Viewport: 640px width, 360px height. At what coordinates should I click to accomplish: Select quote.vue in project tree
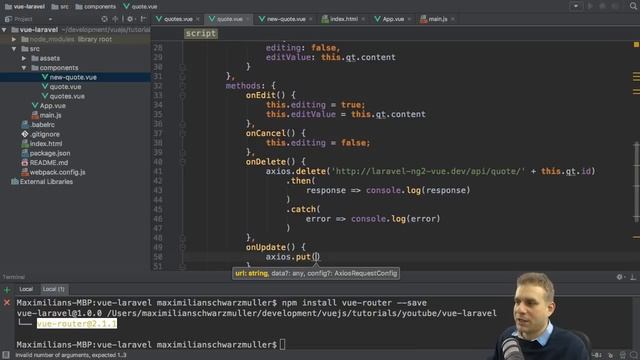[x=65, y=87]
